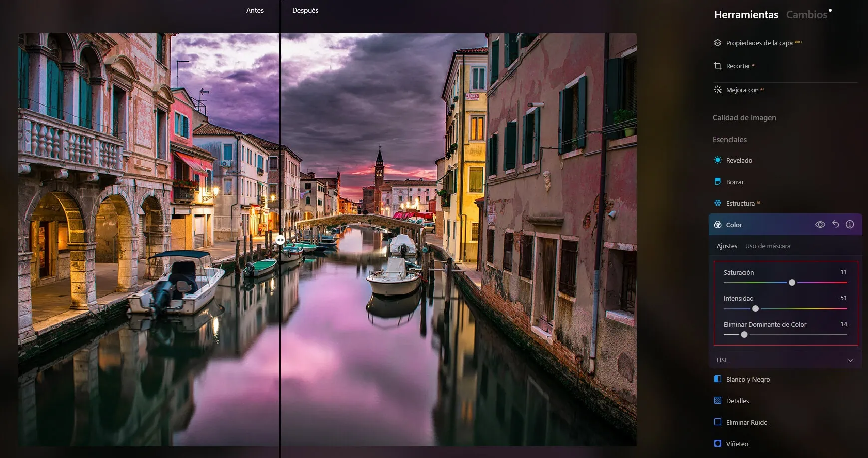
Task: Click Eliminar Dominante de Color value 14
Action: pos(844,324)
